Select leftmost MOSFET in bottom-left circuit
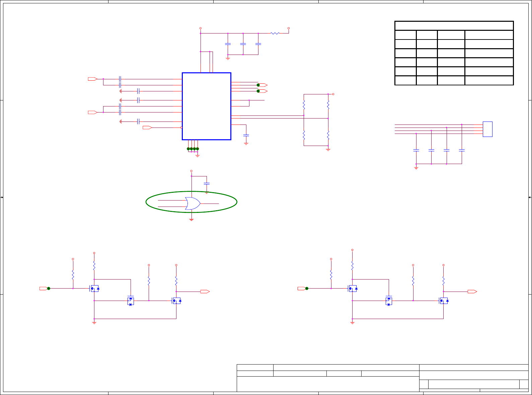Image resolution: width=532 pixels, height=395 pixels. tap(94, 288)
